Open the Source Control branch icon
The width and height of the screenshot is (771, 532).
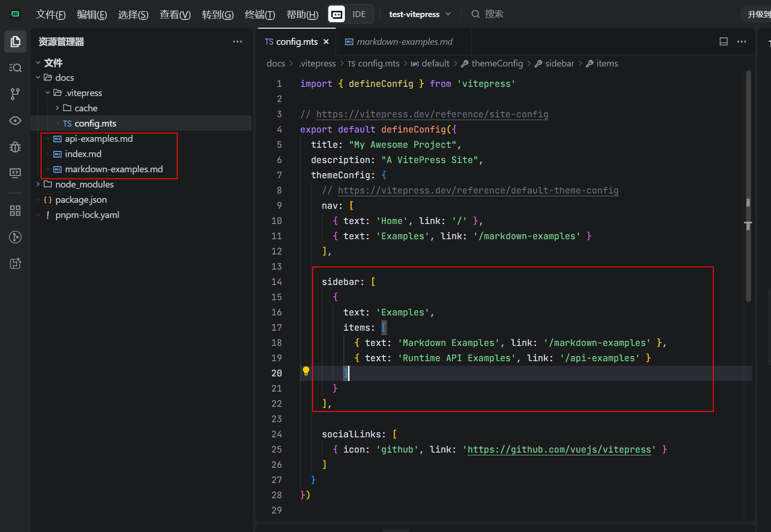pos(15,94)
